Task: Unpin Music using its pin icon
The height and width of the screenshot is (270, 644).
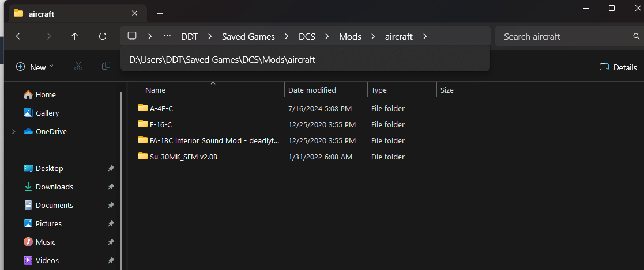Action: point(111,242)
